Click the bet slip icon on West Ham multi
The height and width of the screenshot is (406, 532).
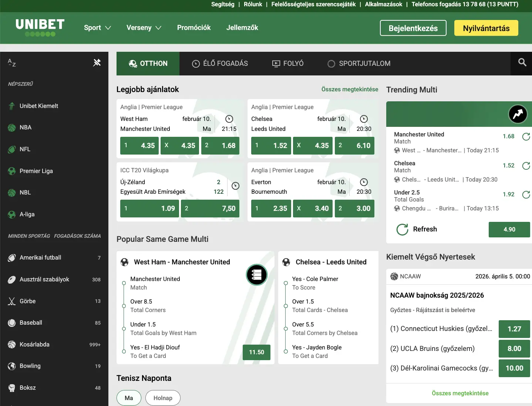(256, 275)
